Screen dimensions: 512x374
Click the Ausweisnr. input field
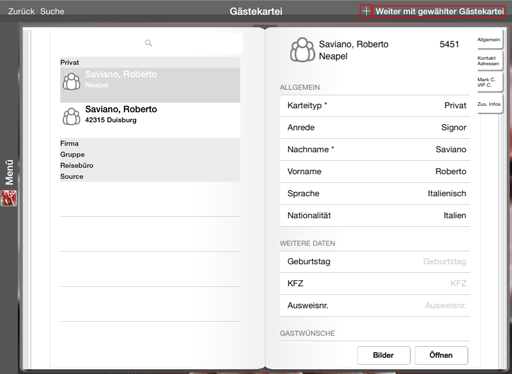375,306
